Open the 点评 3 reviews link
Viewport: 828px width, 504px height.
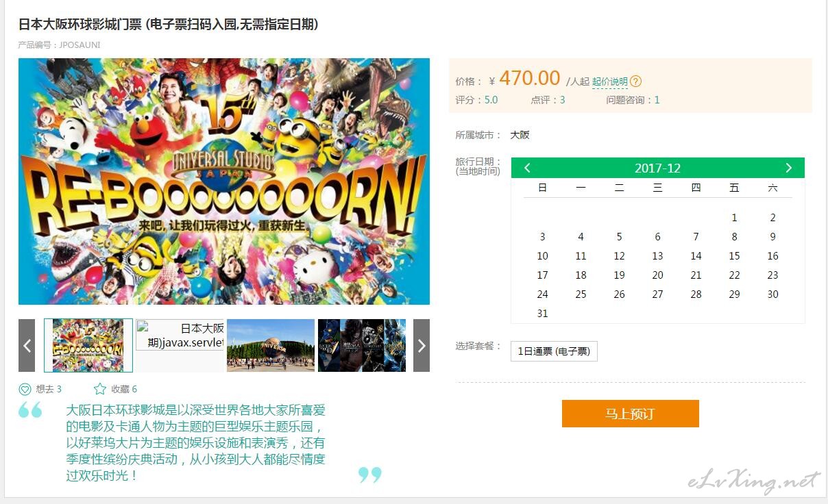pyautogui.click(x=548, y=100)
